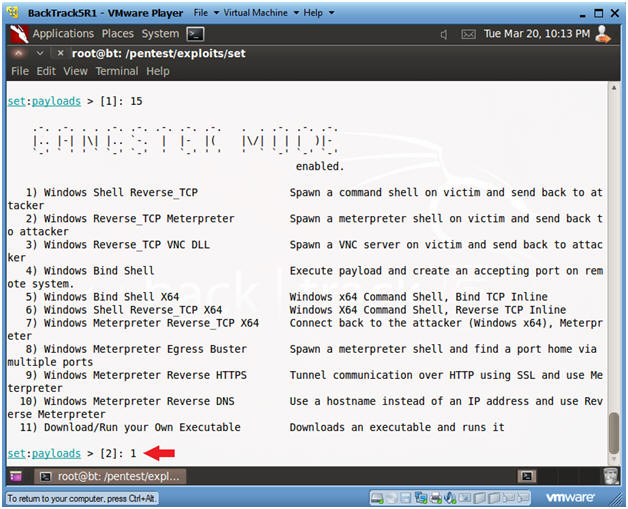Open the System menu
The width and height of the screenshot is (628, 509).
click(x=160, y=34)
